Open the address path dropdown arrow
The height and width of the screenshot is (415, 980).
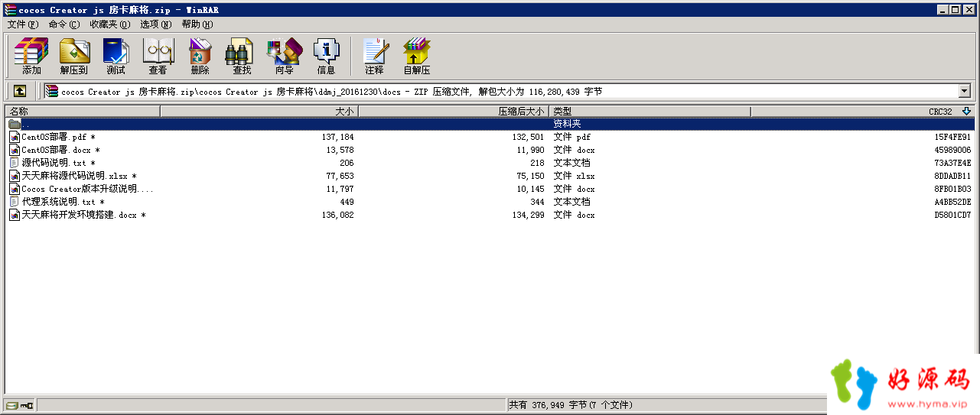[964, 91]
